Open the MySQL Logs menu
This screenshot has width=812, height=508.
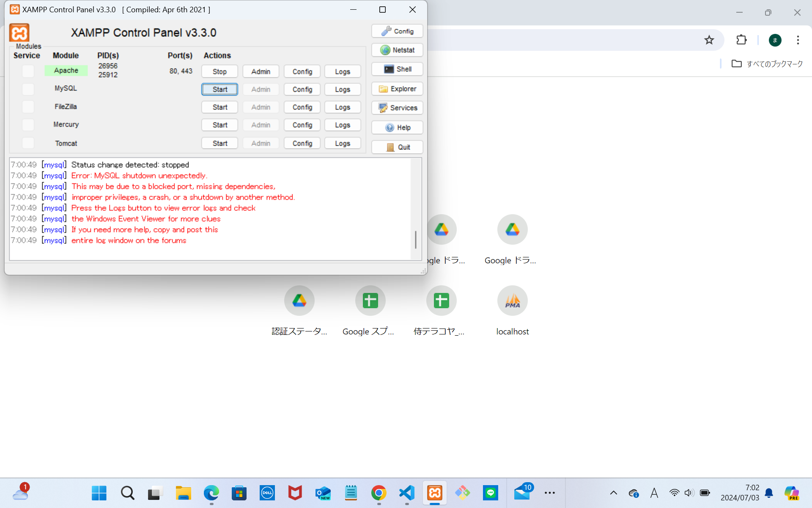[343, 89]
